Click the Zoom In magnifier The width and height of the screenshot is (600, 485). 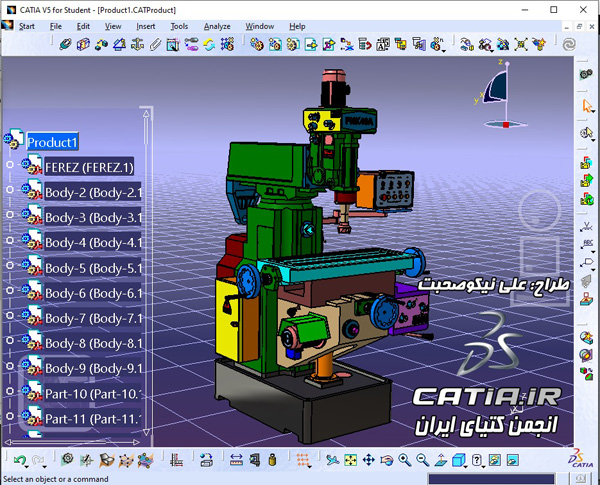pyautogui.click(x=404, y=460)
